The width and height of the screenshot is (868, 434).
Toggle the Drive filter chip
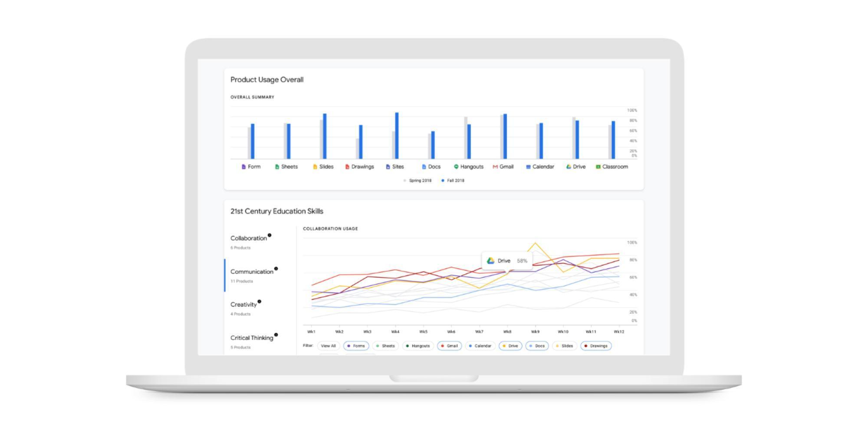[x=510, y=346]
